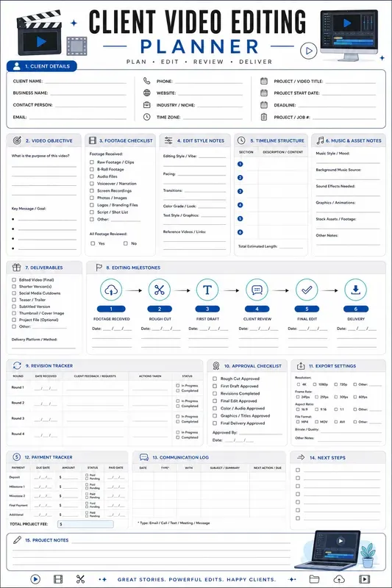Click the scissors icon in the footer

80,579
